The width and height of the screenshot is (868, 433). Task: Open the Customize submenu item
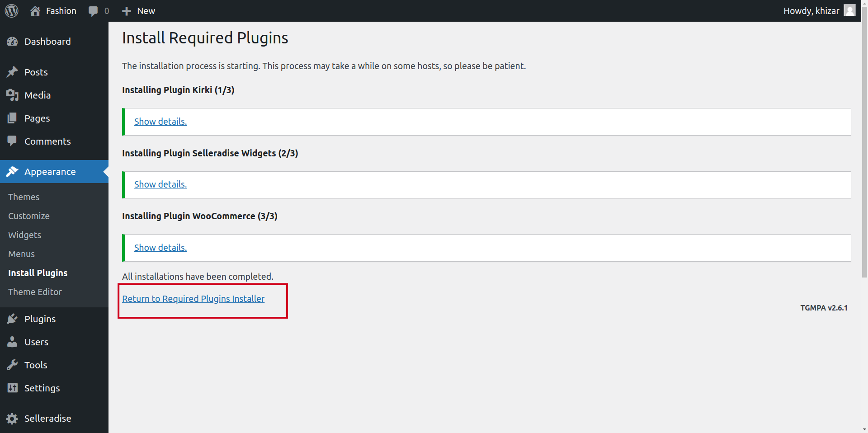click(x=29, y=216)
